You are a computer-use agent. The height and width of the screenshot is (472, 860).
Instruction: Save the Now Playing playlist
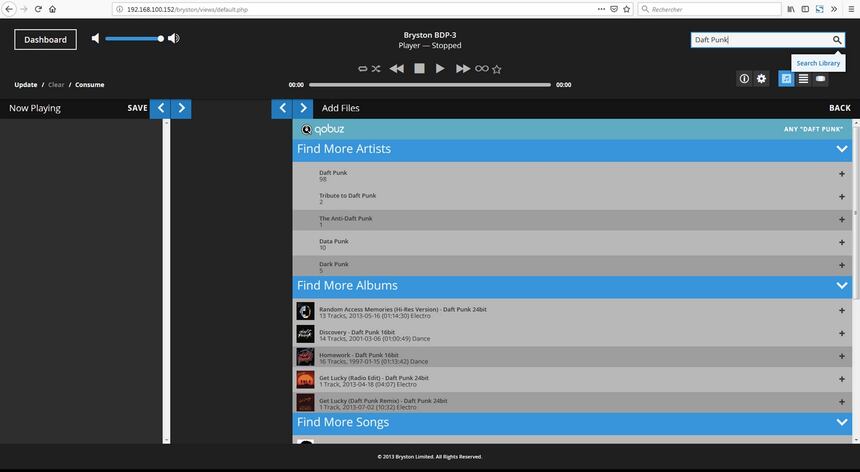click(x=137, y=108)
